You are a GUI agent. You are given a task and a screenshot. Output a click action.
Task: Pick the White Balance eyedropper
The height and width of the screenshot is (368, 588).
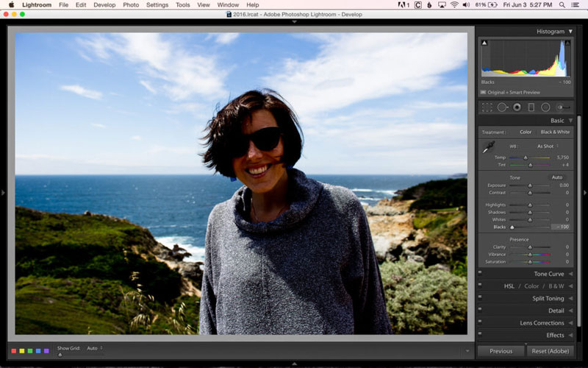pyautogui.click(x=488, y=148)
